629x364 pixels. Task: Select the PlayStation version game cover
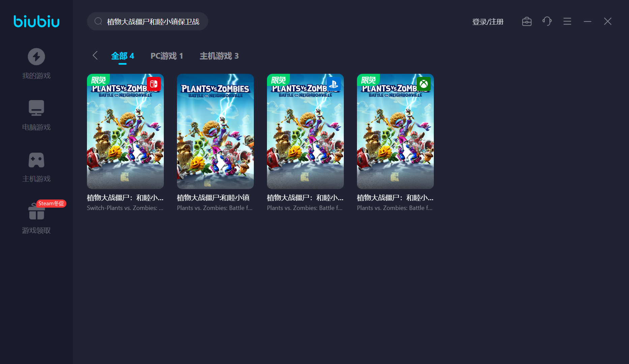point(305,131)
